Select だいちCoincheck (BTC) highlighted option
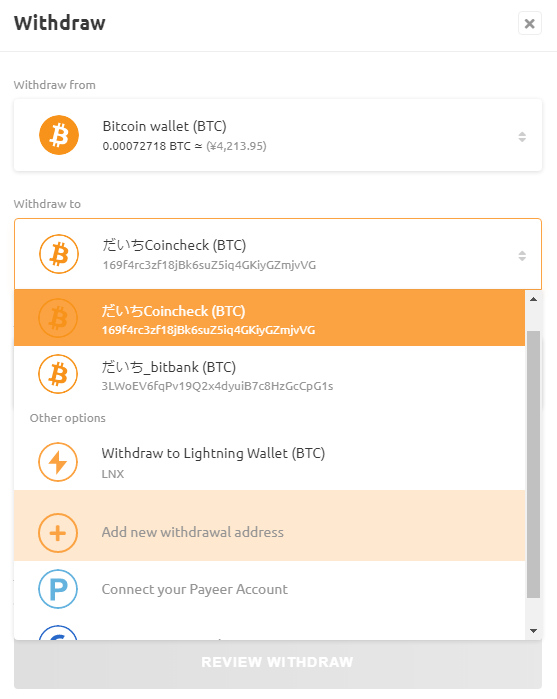Viewport: 557px width, 699px height. point(269,318)
